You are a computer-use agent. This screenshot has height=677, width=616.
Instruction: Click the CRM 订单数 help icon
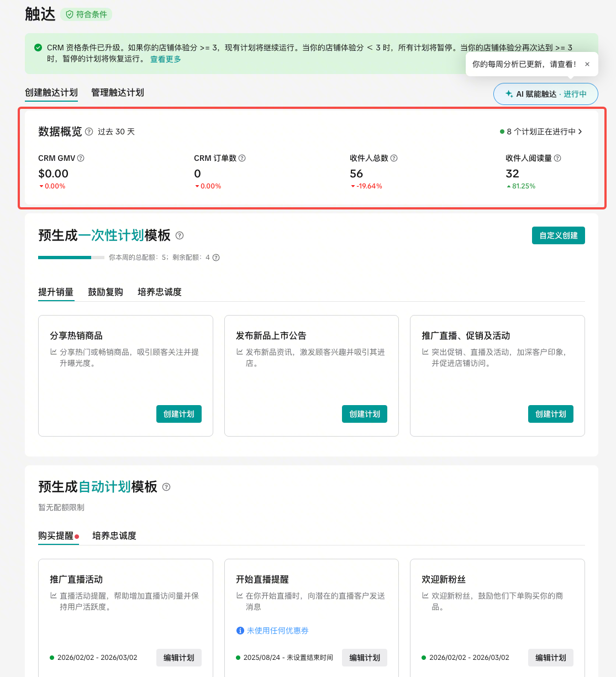tap(242, 158)
